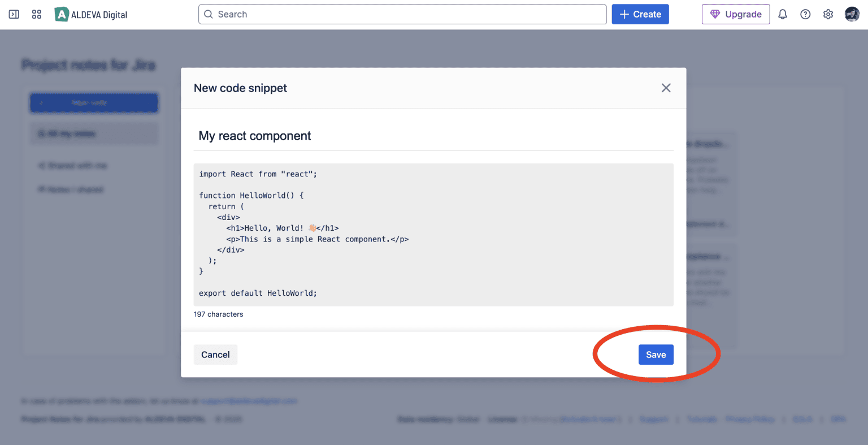This screenshot has height=445, width=868.
Task: Click the ALDEVA Digital logo
Action: pos(91,15)
